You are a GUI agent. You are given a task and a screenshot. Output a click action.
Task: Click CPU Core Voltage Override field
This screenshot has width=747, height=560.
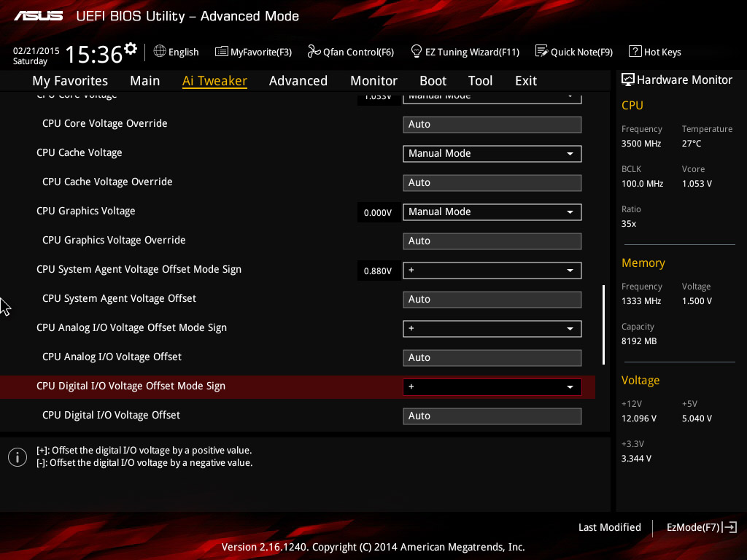pyautogui.click(x=492, y=124)
